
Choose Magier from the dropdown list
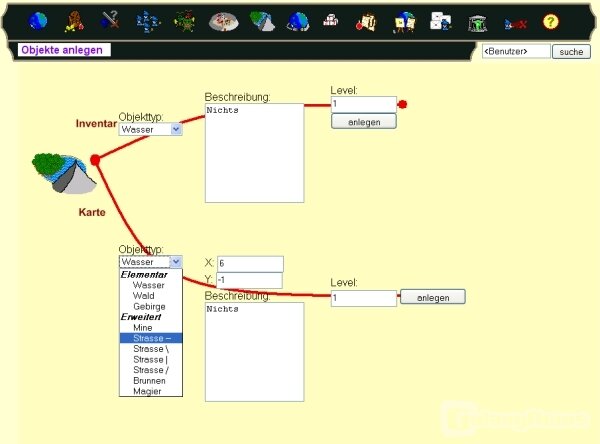[x=151, y=391]
